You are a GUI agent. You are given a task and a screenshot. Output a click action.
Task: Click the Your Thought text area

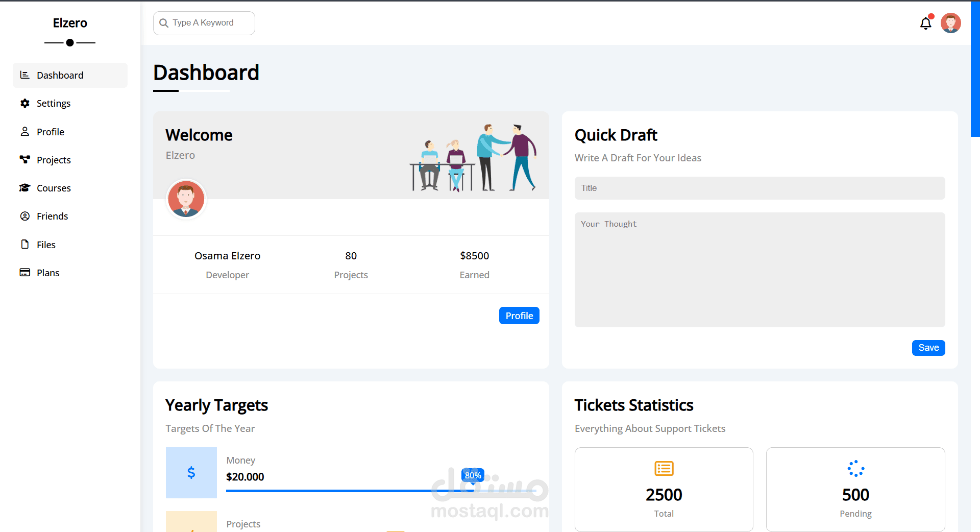(x=759, y=270)
